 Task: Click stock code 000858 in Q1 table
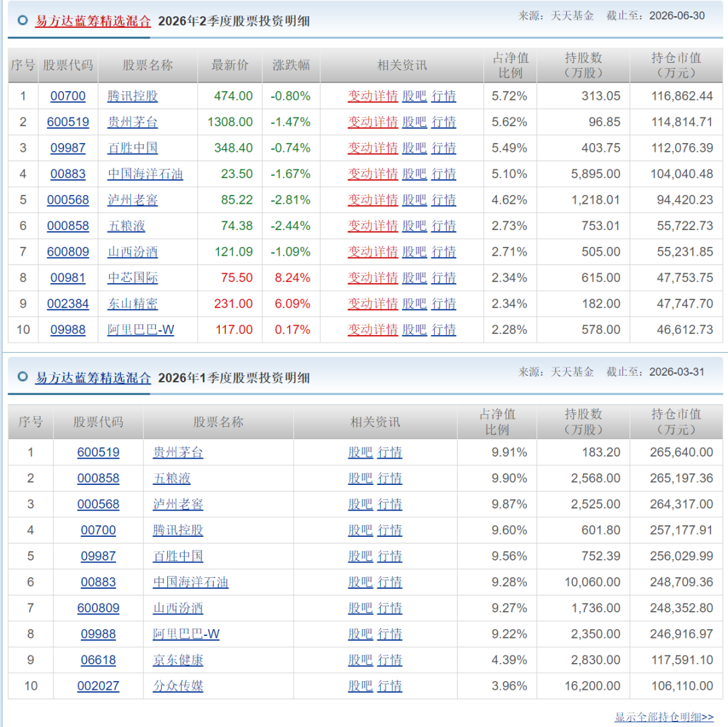(98, 478)
